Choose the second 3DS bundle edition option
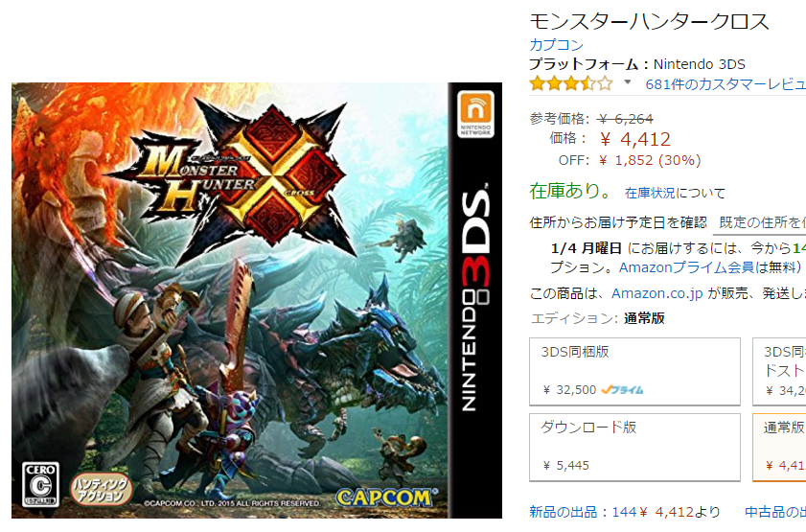This screenshot has width=806, height=532. pos(779,372)
